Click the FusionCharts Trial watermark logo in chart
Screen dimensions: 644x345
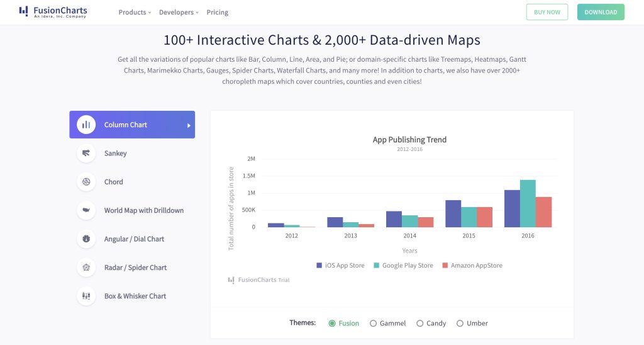tap(231, 280)
